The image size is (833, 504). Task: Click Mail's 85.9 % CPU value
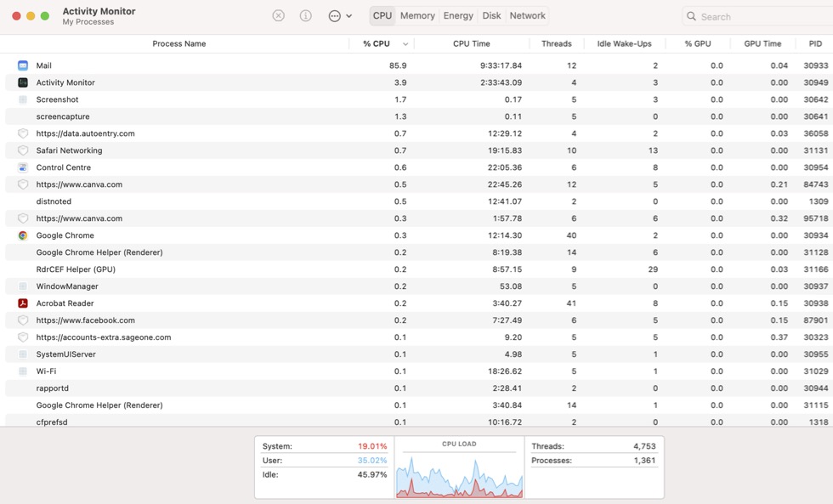tap(398, 65)
